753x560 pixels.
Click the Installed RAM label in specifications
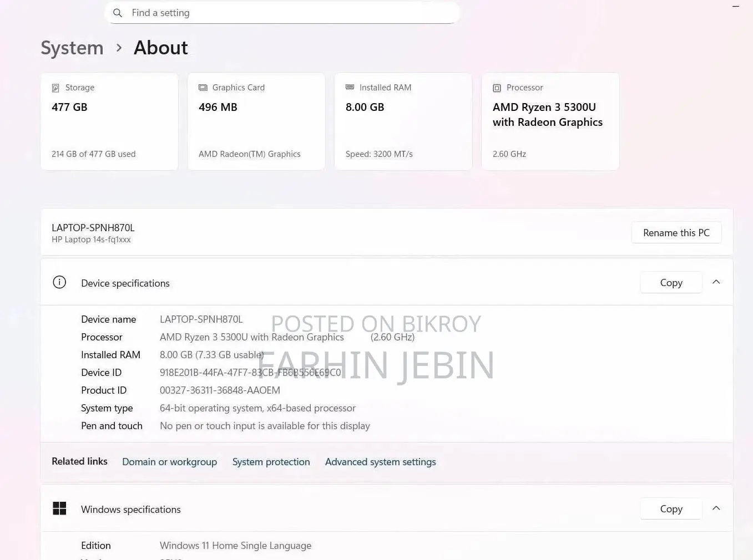pyautogui.click(x=110, y=355)
